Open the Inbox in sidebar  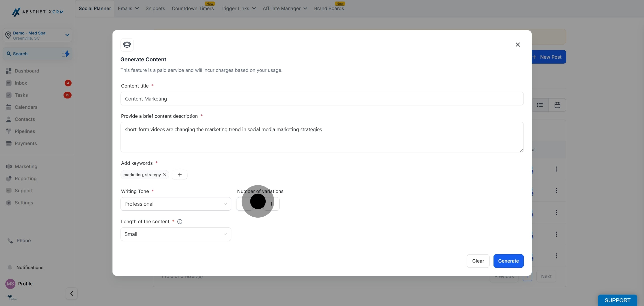(21, 83)
